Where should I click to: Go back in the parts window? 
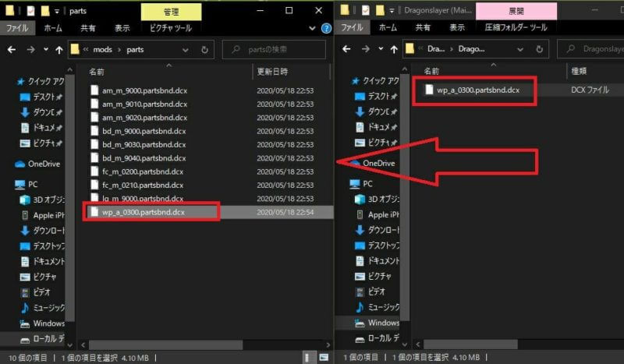[12, 50]
